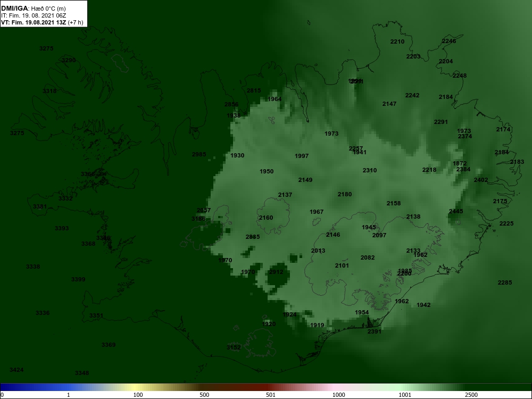Select the map value 2101

(x=342, y=265)
